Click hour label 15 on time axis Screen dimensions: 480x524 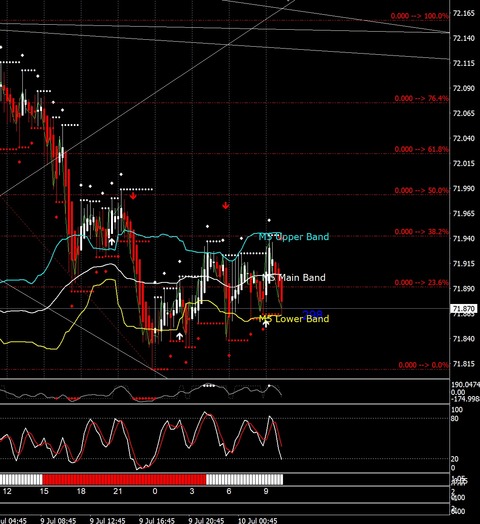click(x=44, y=491)
